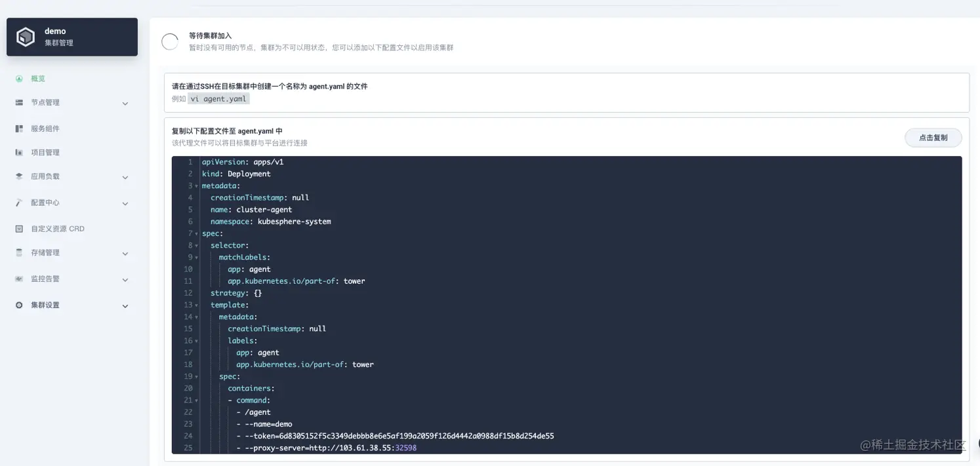Click the strategy: {} line

(x=236, y=293)
